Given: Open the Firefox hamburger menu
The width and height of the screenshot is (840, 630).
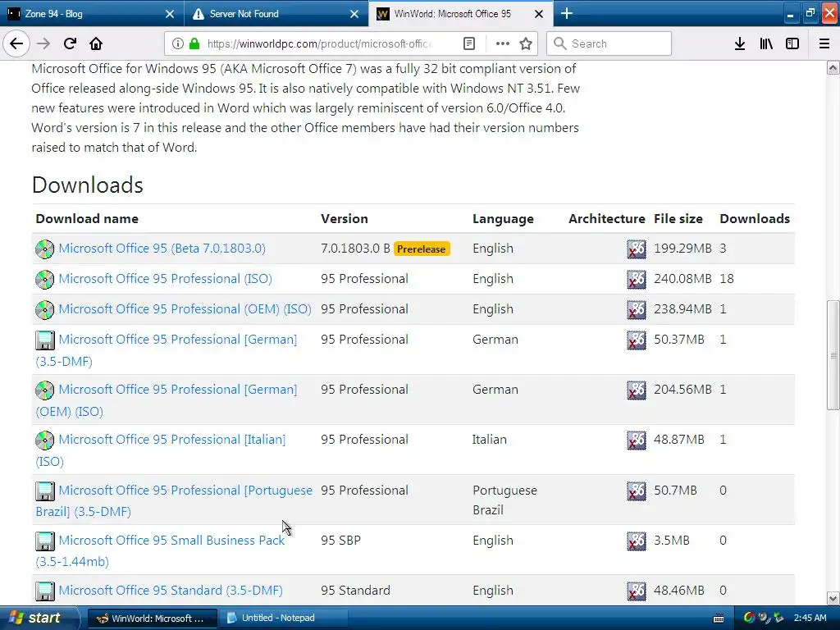Looking at the screenshot, I should [824, 43].
